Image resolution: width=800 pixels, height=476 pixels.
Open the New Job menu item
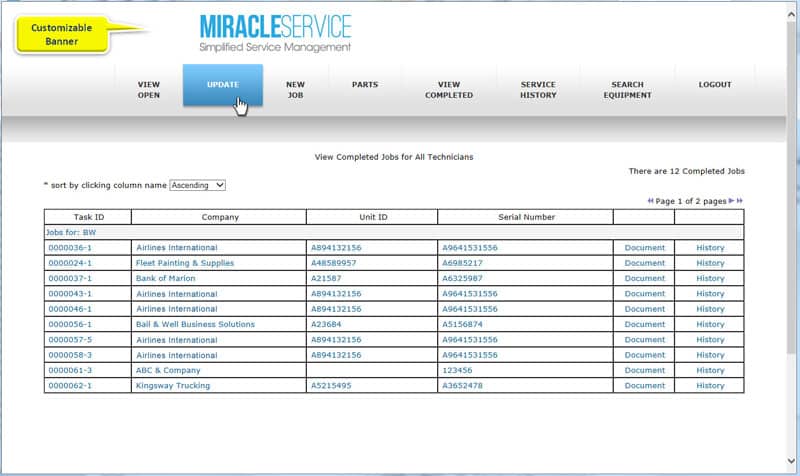tap(295, 90)
